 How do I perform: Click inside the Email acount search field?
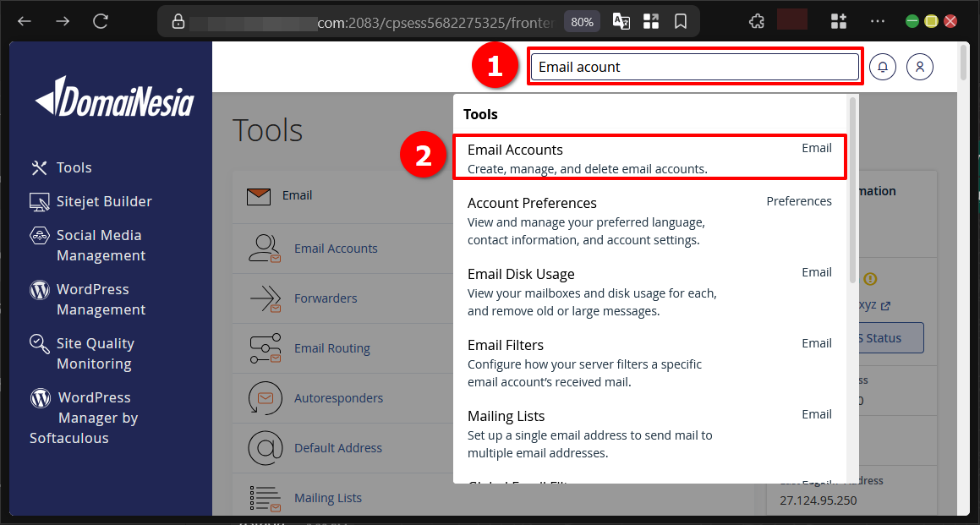[x=693, y=66]
